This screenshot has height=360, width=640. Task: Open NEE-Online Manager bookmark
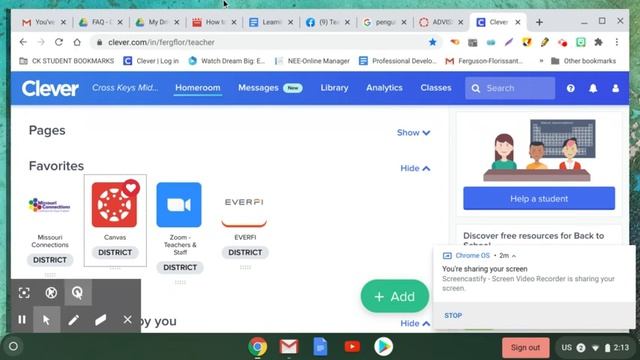[x=312, y=61]
